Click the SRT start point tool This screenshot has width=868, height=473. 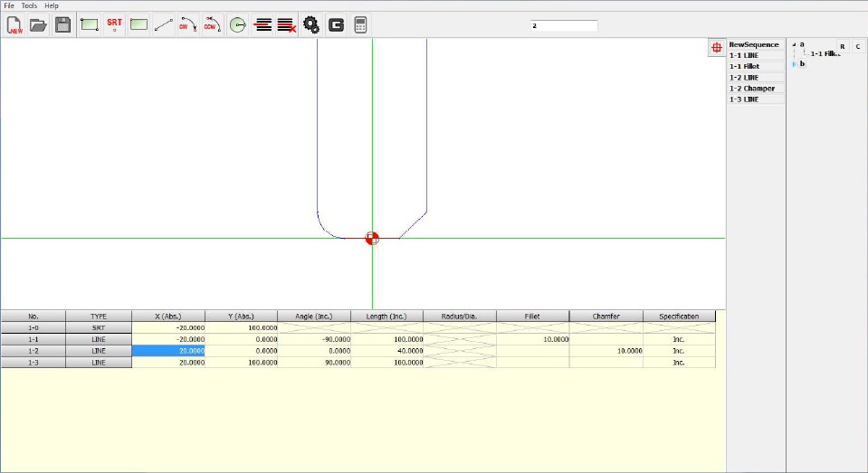coord(114,25)
